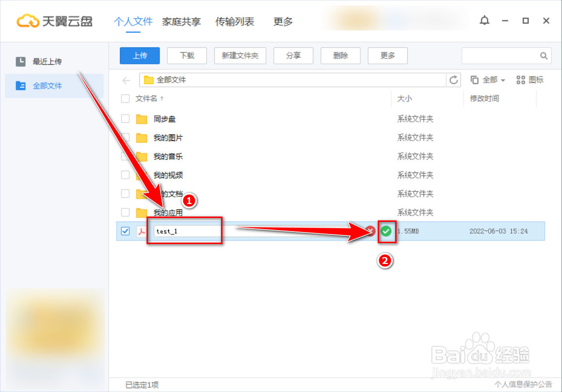This screenshot has height=392, width=562.
Task: Open the notification bell
Action: coord(484,20)
